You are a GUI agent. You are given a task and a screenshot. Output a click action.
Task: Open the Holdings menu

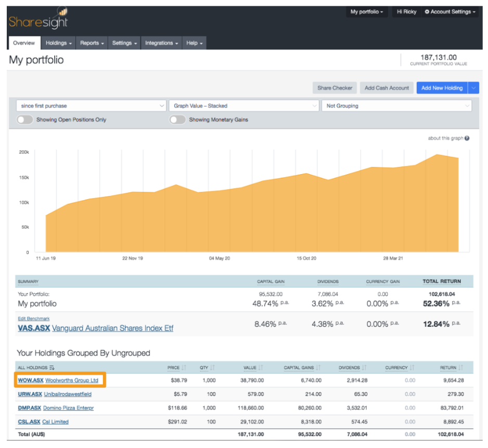coord(58,43)
